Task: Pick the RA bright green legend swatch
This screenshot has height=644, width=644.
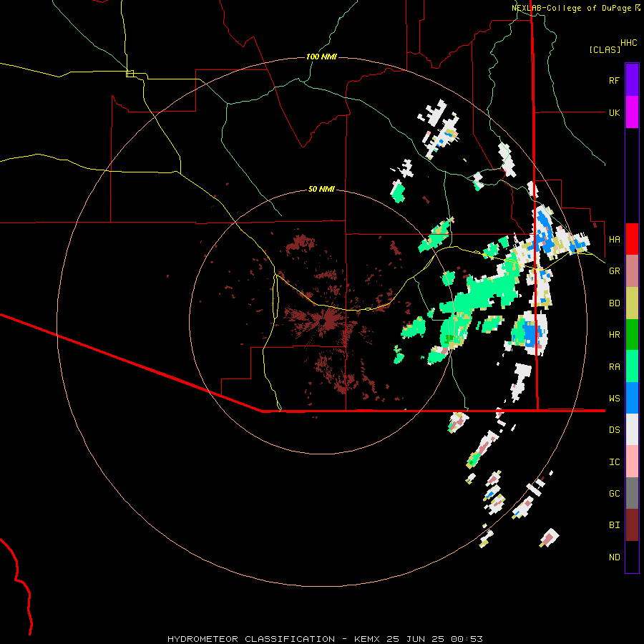Action: click(632, 366)
